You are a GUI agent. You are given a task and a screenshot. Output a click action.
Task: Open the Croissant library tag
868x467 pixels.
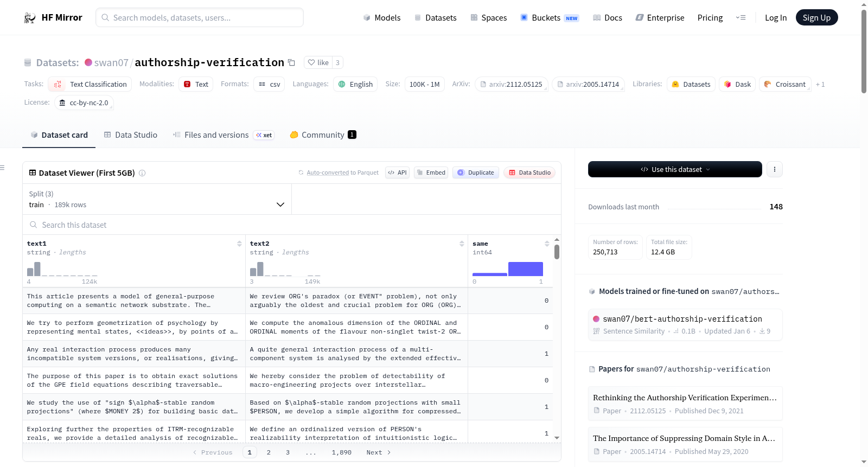click(x=785, y=84)
